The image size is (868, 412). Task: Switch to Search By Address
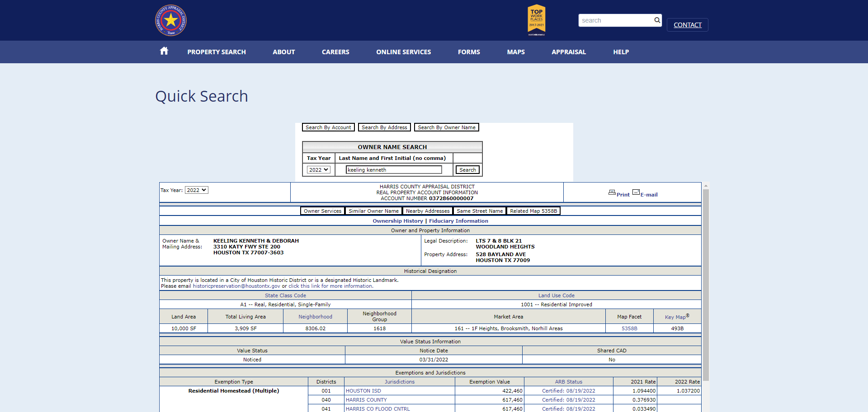tap(384, 127)
